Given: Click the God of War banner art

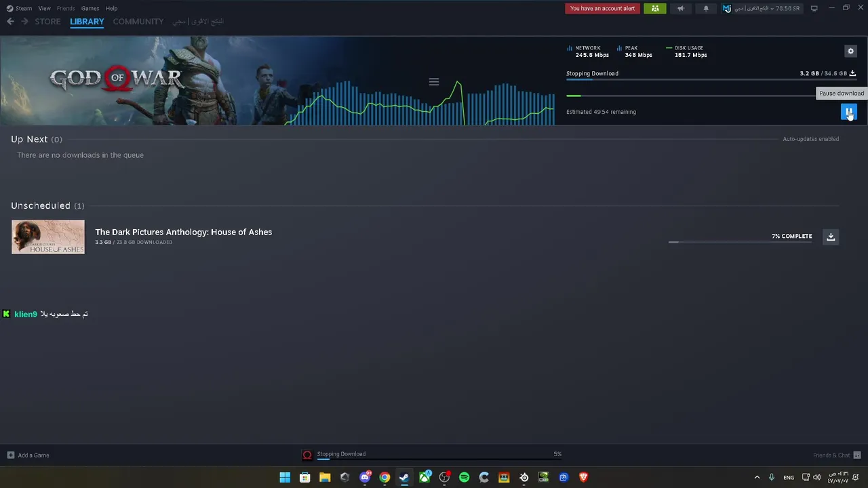Looking at the screenshot, I should [x=142, y=81].
